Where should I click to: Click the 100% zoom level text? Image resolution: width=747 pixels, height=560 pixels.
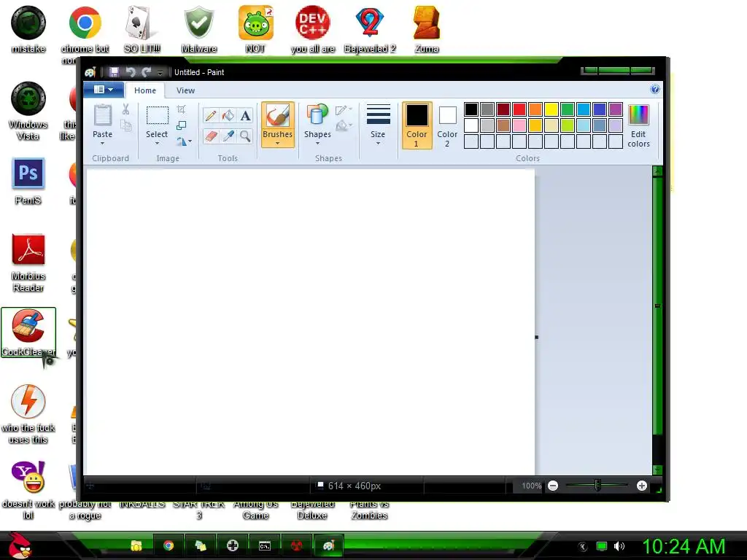[x=531, y=486]
